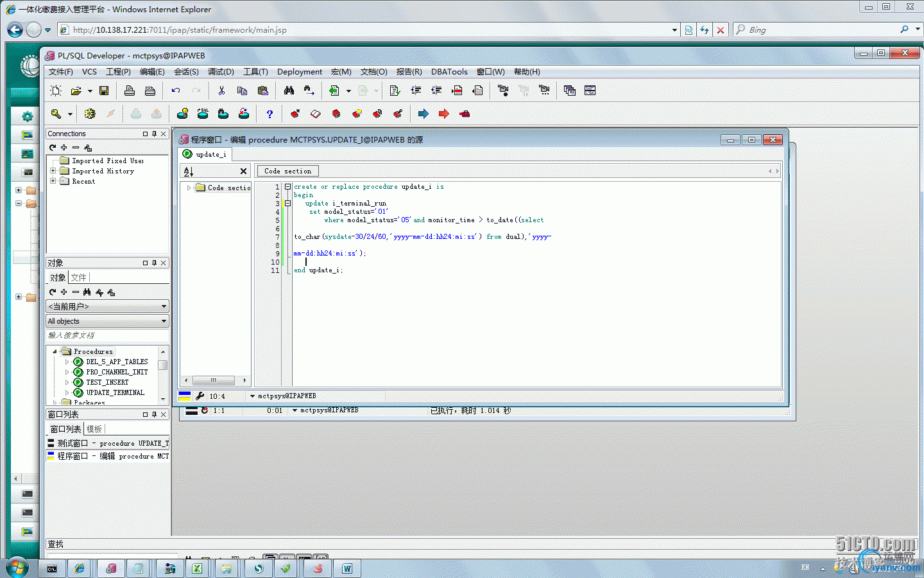Viewport: 924px width, 578px height.
Task: Click the code contents horizontal scrollbar
Action: [214, 380]
